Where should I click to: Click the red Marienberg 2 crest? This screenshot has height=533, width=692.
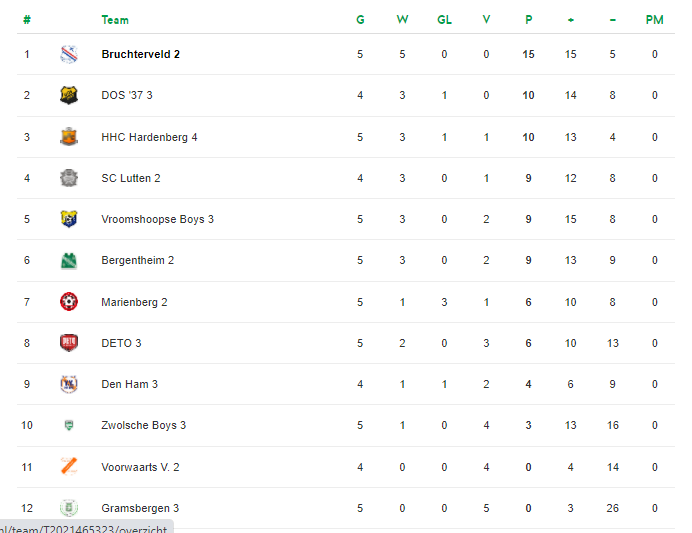69,302
